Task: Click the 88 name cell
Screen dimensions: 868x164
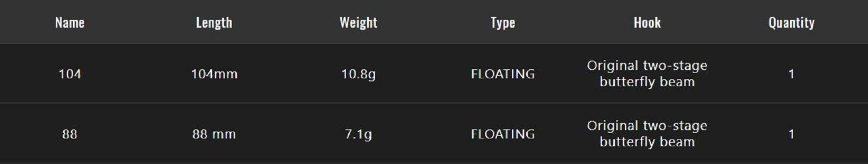Action: (x=70, y=134)
